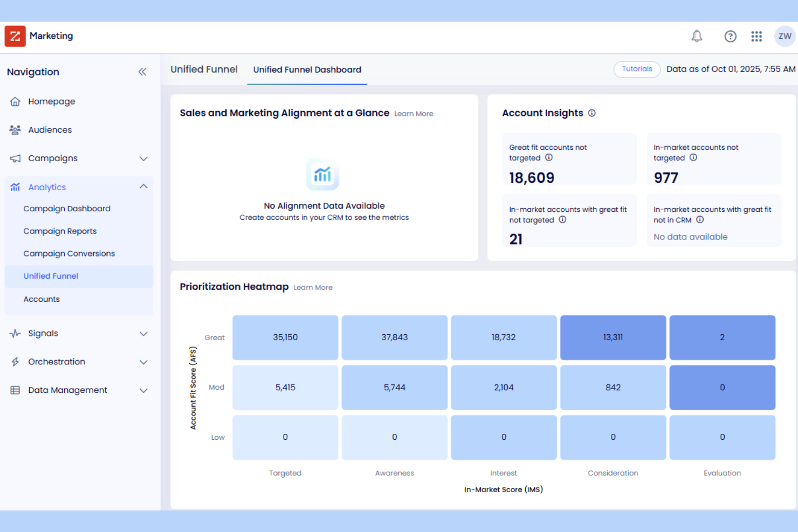Click the 35,150 heatmap cell
This screenshot has height=532, width=798.
point(285,337)
